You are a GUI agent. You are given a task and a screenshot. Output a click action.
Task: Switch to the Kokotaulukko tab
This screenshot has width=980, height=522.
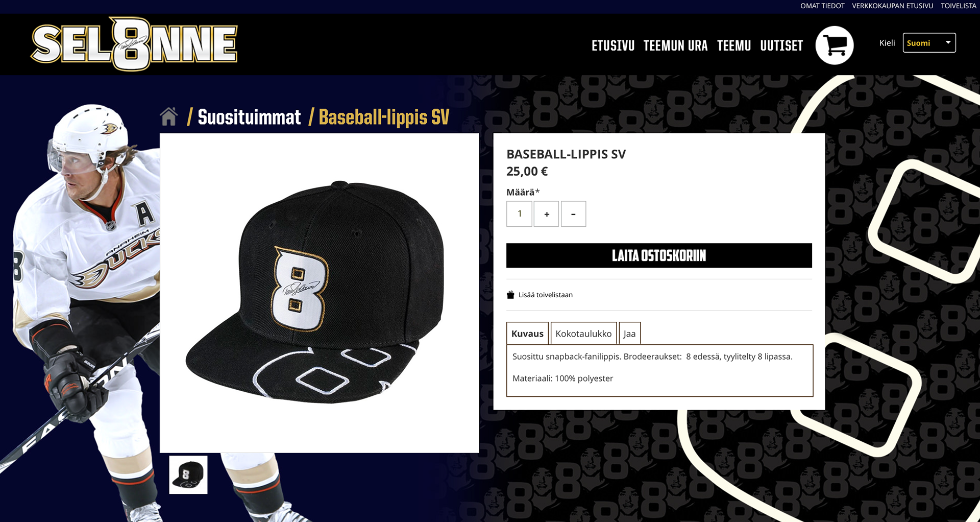coord(583,334)
